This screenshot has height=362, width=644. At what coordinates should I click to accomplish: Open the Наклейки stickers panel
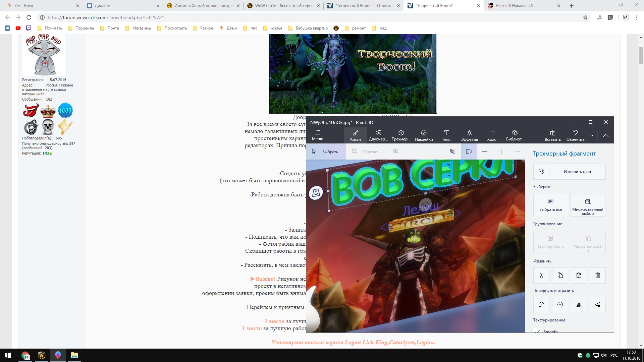pyautogui.click(x=424, y=135)
